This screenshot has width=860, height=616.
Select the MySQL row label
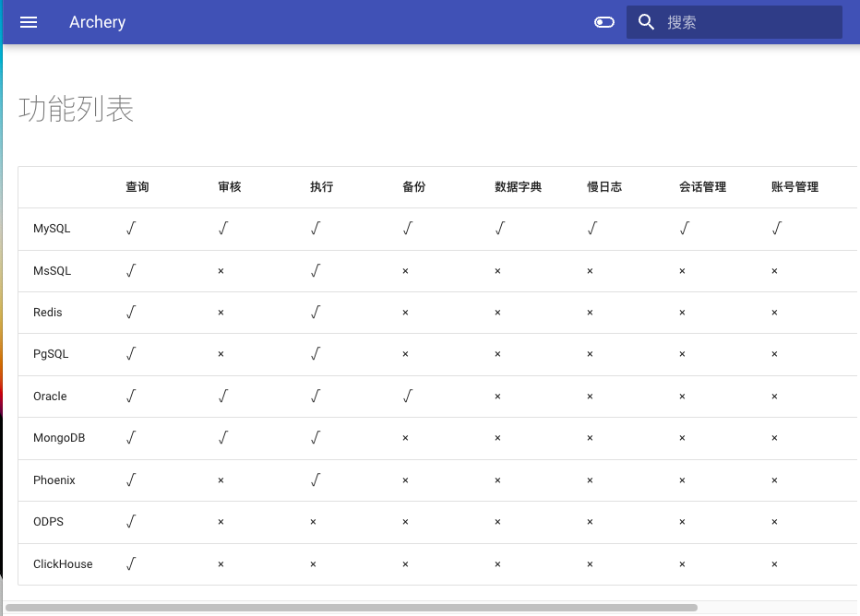52,229
